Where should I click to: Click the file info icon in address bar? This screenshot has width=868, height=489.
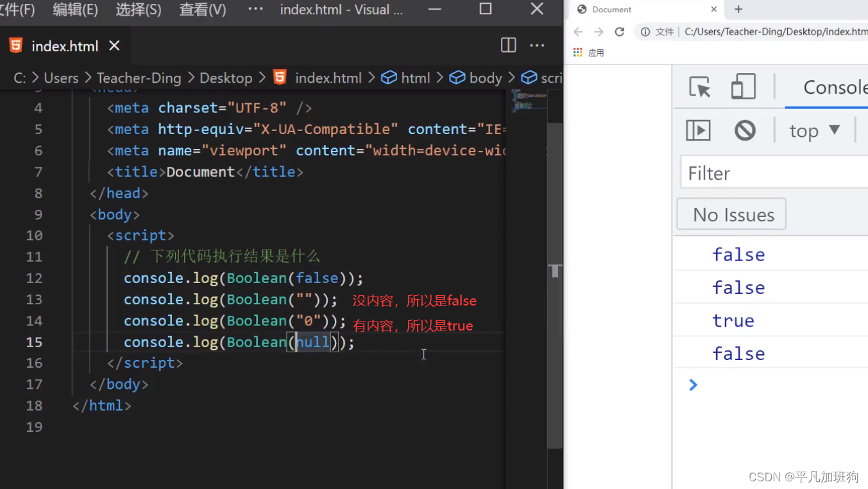click(x=645, y=32)
